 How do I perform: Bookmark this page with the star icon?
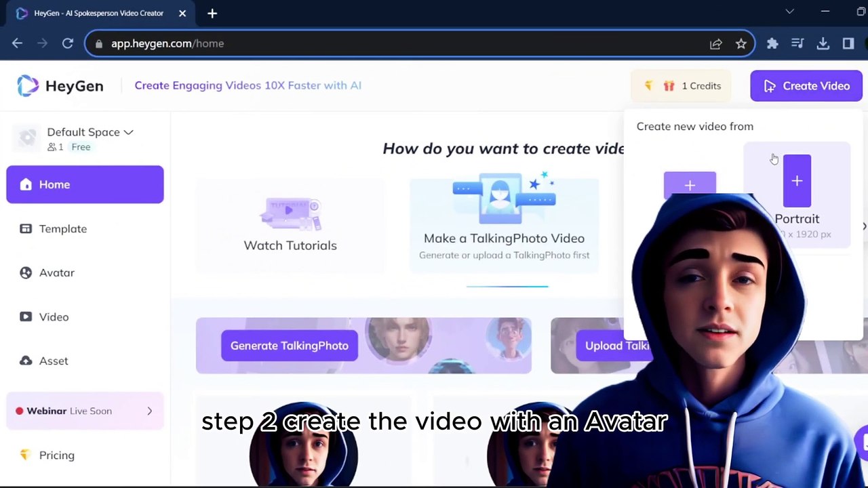741,43
